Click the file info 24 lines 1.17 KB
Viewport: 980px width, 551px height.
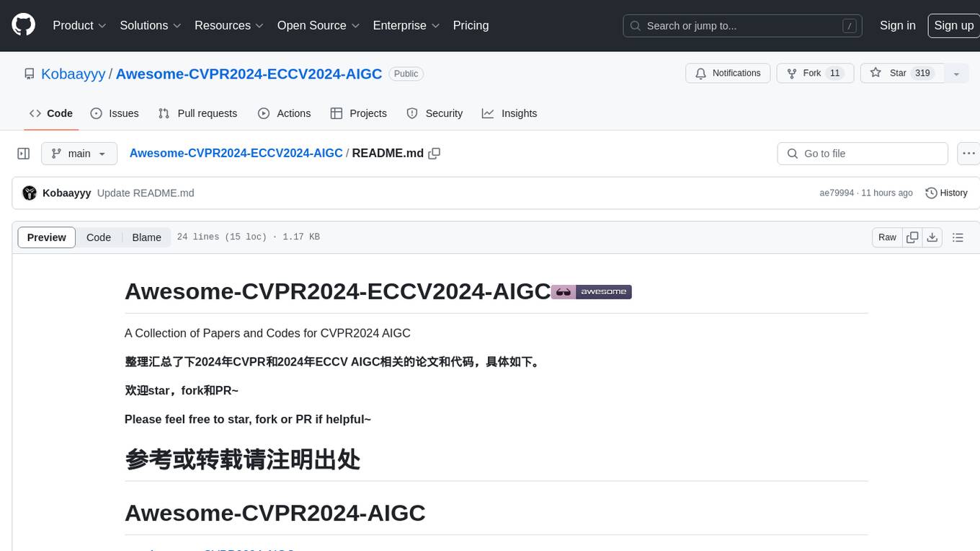tap(248, 237)
